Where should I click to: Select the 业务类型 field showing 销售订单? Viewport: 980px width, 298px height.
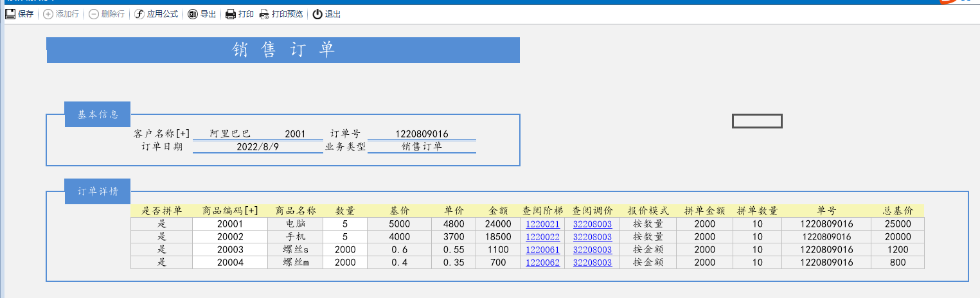coord(422,146)
